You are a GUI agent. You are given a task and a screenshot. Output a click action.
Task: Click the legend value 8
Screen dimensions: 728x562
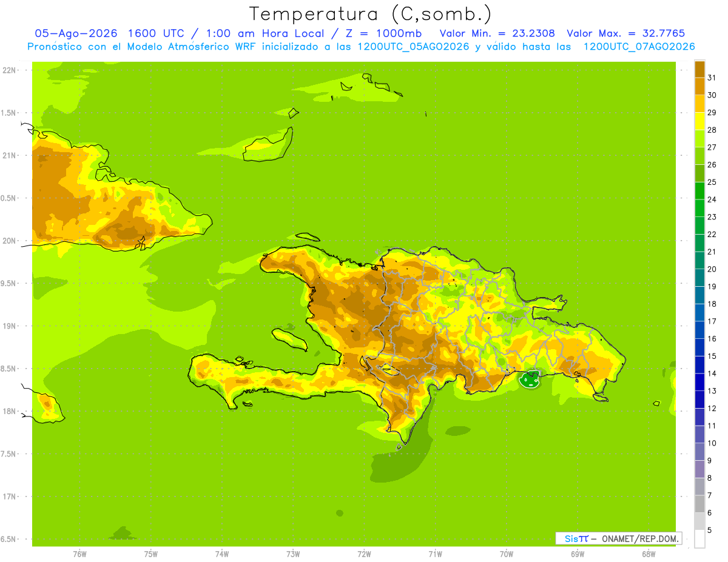[710, 478]
